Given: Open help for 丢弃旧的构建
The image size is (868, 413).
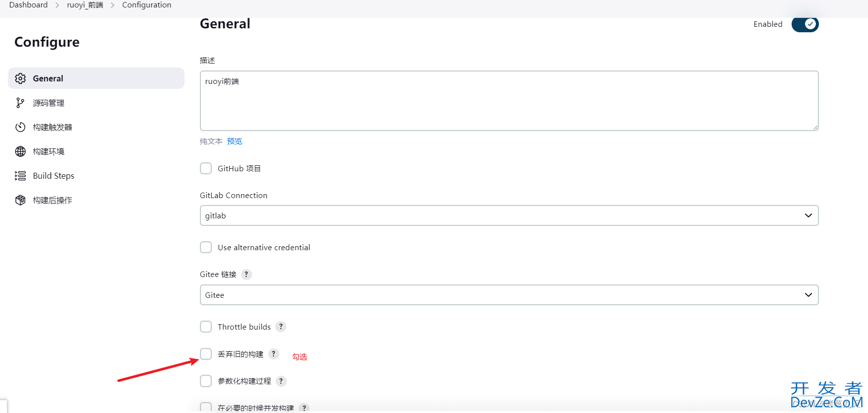Looking at the screenshot, I should coord(273,354).
